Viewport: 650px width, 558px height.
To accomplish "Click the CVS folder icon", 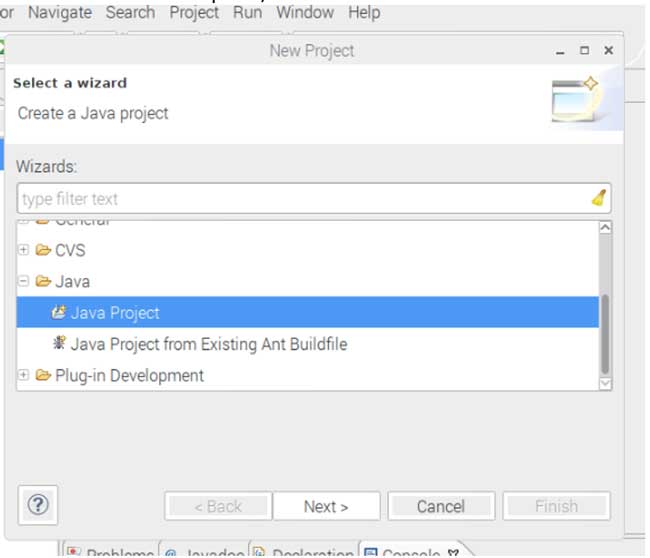I will pos(43,250).
